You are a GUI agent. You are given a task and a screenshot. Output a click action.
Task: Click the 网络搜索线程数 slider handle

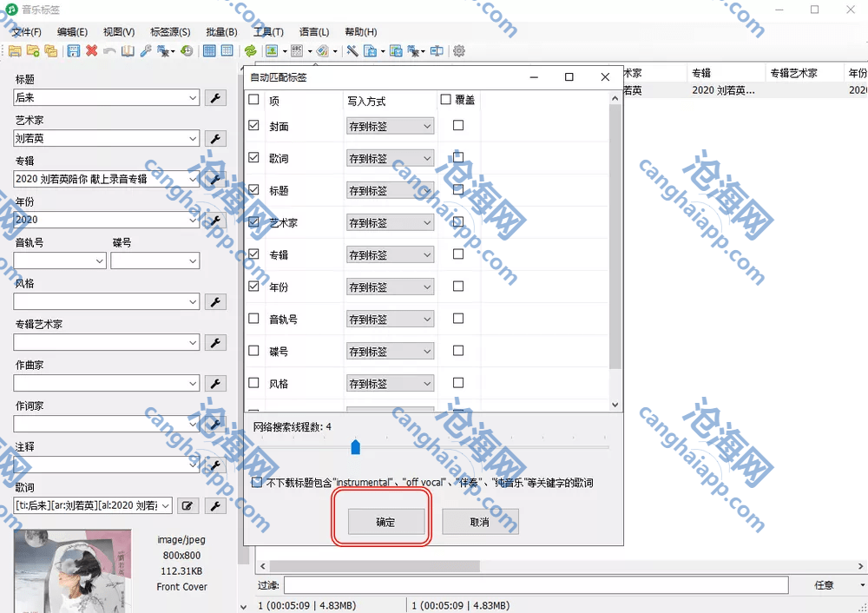[355, 446]
